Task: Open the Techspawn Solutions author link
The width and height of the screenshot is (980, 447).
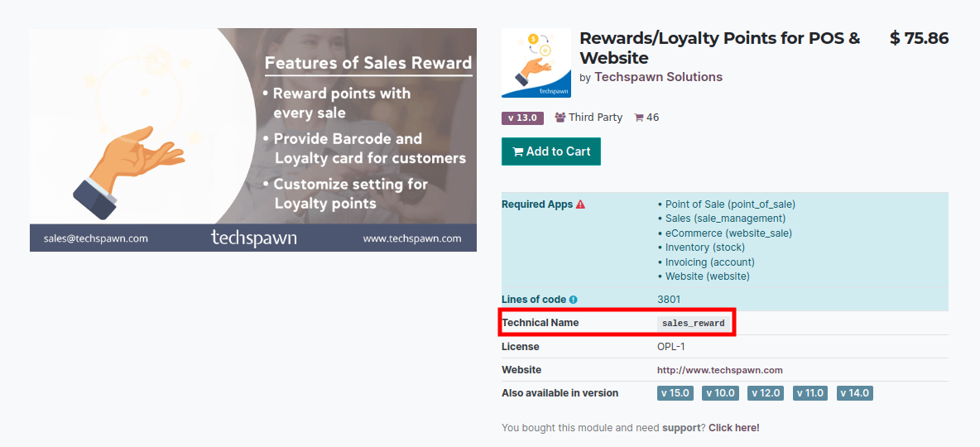Action: click(x=658, y=77)
